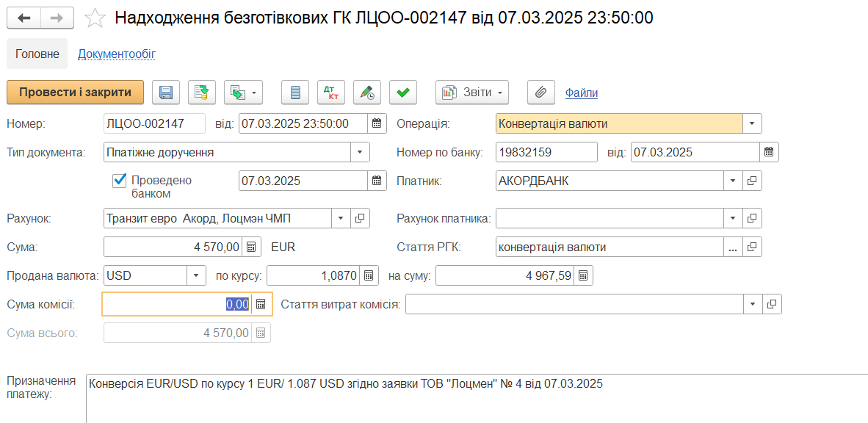Expand the Операція dropdown

point(752,123)
